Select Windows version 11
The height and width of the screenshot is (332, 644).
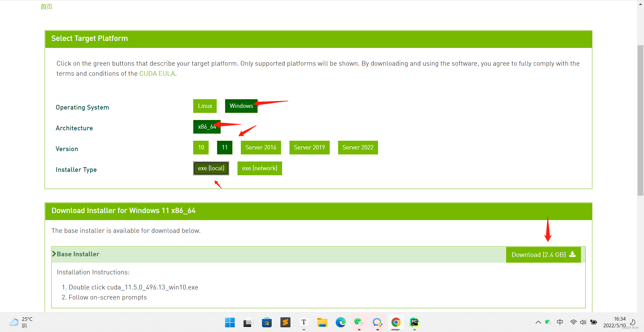225,147
